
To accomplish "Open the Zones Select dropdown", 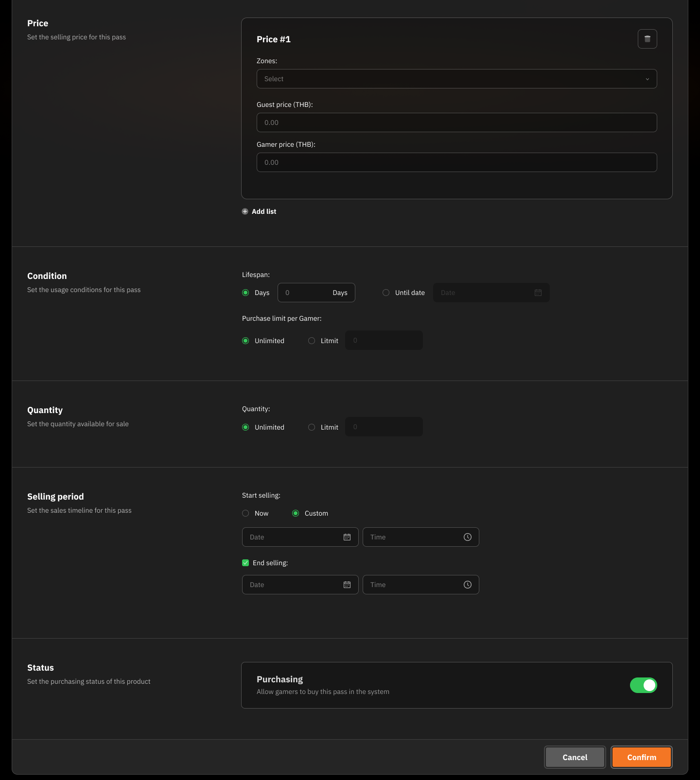I will tap(456, 79).
